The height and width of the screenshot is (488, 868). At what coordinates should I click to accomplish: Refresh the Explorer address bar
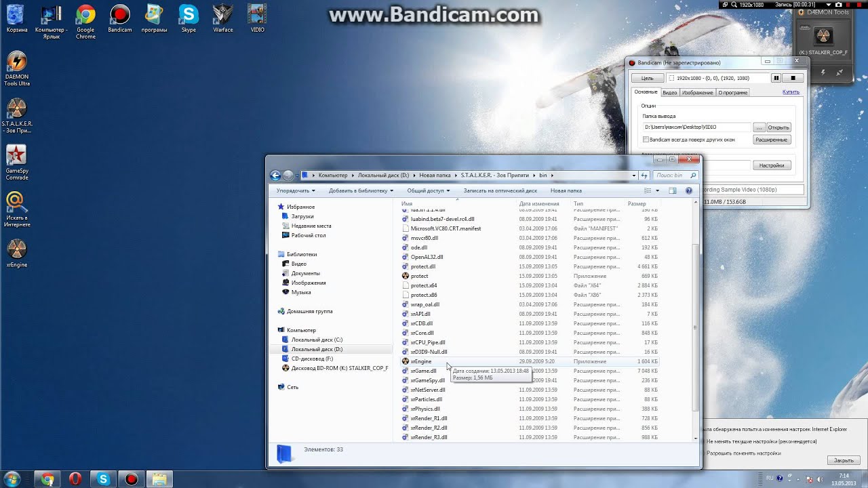point(645,175)
